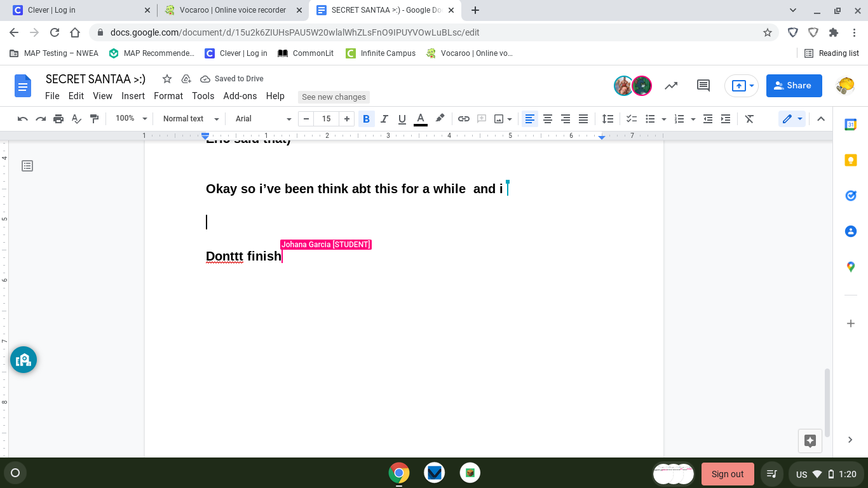
Task: Insert an image
Action: click(499, 119)
